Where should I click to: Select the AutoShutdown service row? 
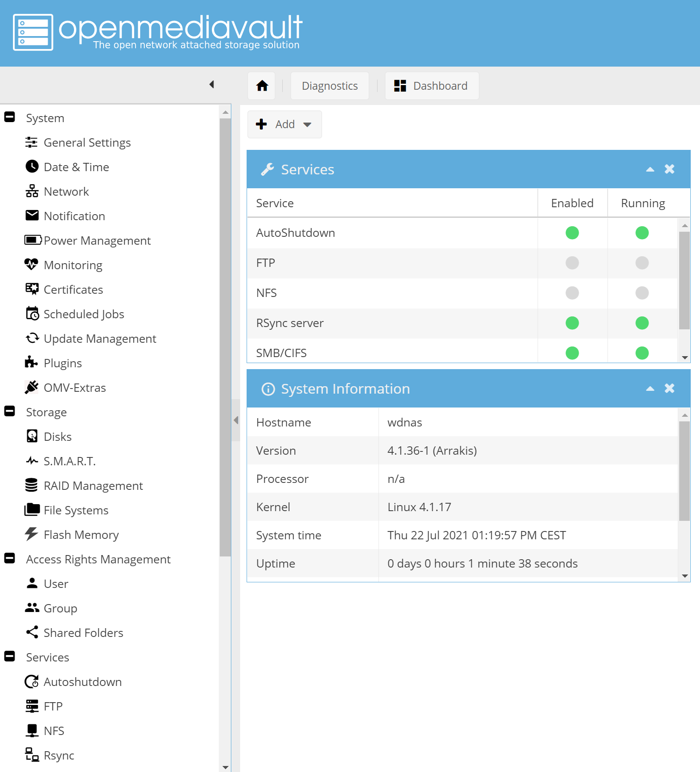pos(462,233)
